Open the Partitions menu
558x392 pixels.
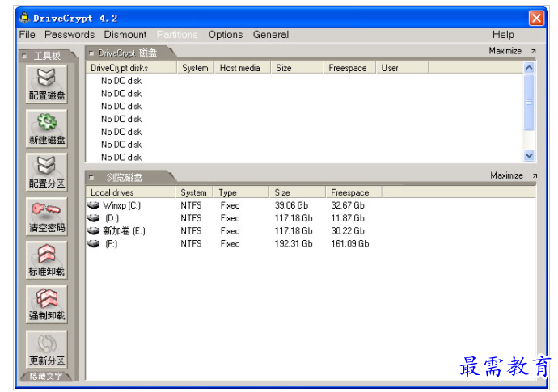click(x=177, y=35)
